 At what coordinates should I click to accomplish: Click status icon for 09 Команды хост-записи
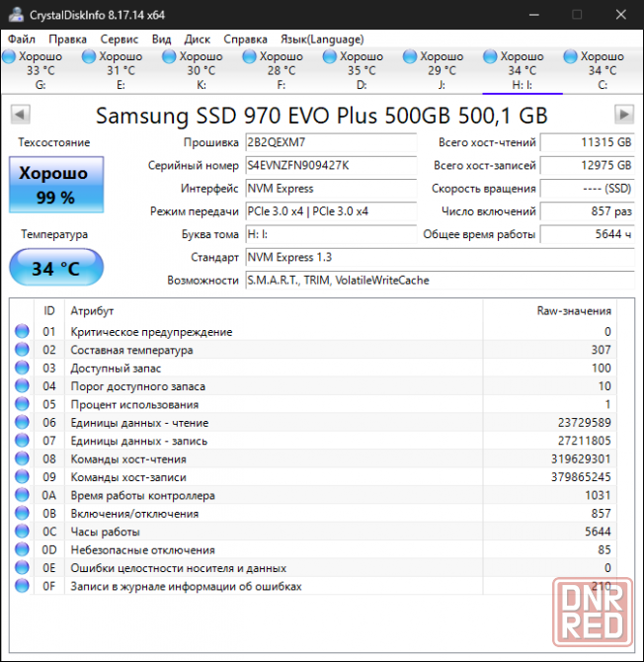click(x=22, y=476)
